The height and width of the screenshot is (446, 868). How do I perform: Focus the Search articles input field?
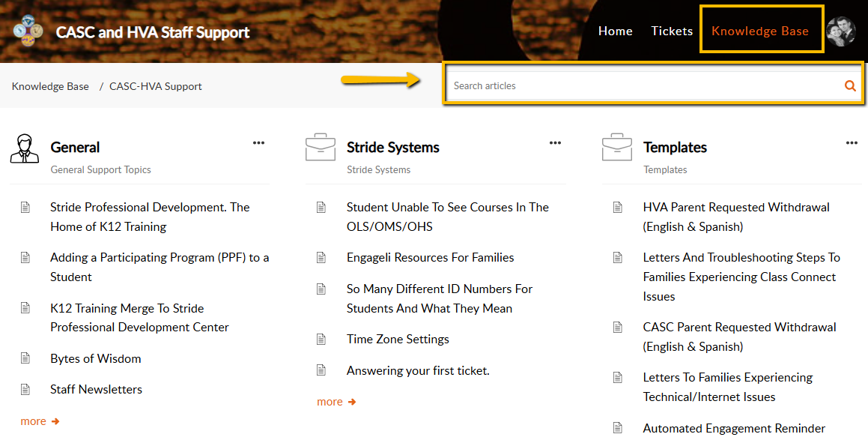[645, 86]
